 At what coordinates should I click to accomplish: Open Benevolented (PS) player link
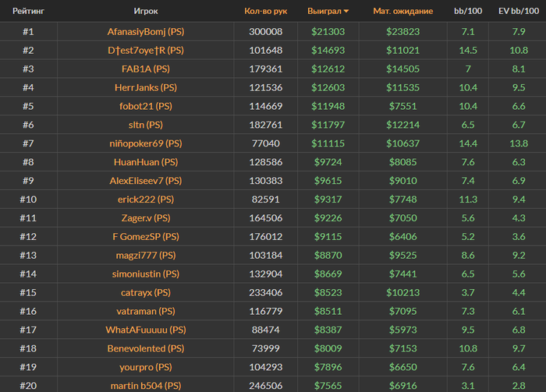(146, 348)
